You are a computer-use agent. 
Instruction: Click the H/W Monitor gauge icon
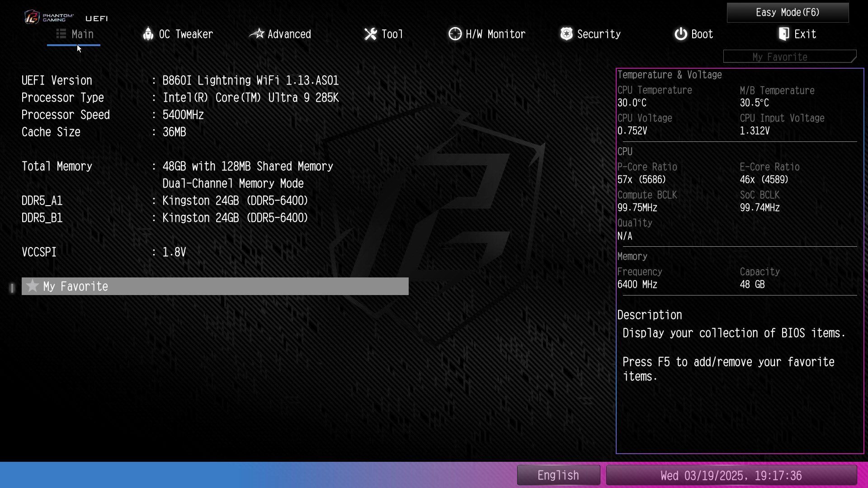(x=455, y=34)
